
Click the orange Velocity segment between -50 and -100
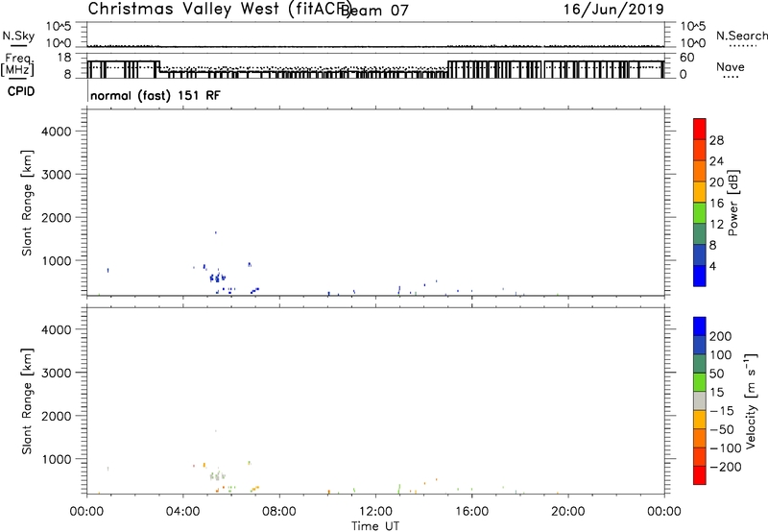click(700, 439)
